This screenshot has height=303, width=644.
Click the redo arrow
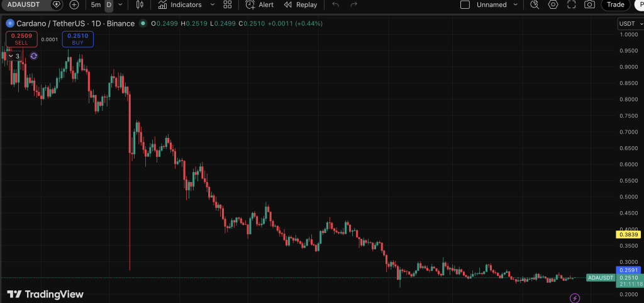click(353, 5)
